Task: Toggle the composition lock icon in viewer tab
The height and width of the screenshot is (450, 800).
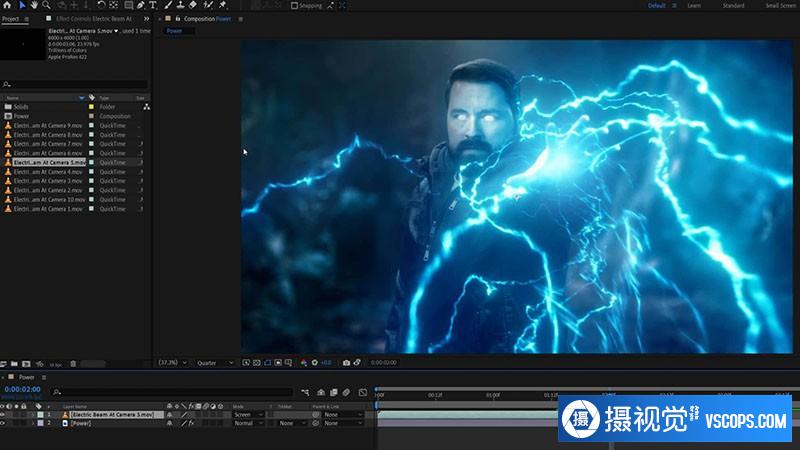Action: tap(178, 19)
